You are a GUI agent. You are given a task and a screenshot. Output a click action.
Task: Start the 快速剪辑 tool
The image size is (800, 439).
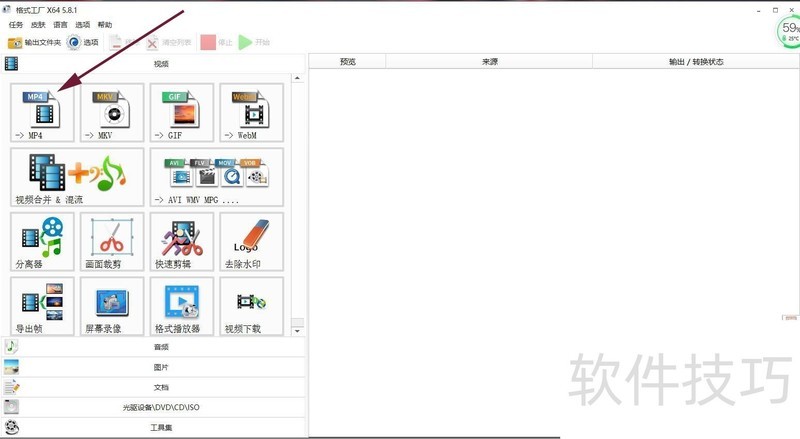click(x=182, y=242)
